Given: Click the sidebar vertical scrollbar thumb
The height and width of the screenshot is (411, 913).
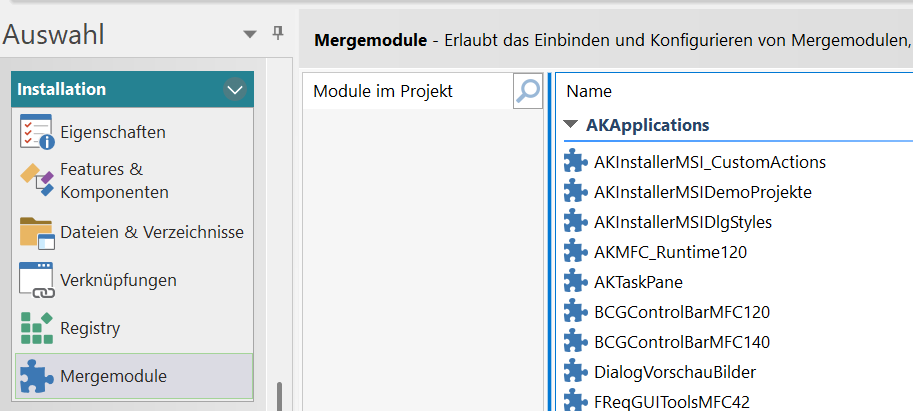Looking at the screenshot, I should (279, 396).
